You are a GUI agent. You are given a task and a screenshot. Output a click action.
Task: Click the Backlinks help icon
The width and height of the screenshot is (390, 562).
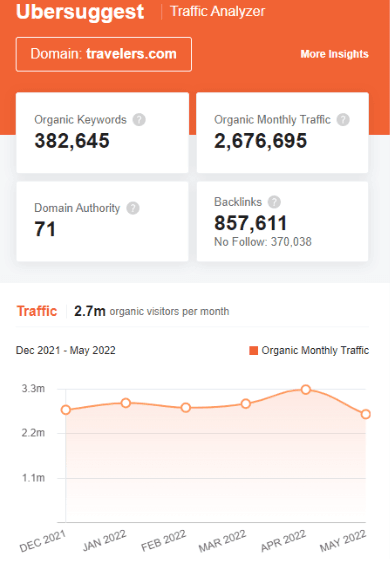tap(274, 202)
